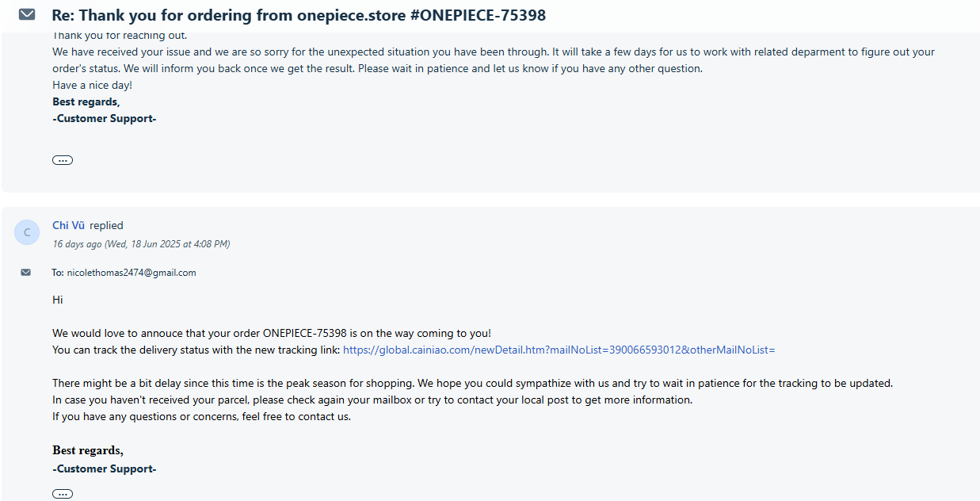The image size is (980, 501).
Task: Open the global.cainiao.com tracking link
Action: (559, 350)
